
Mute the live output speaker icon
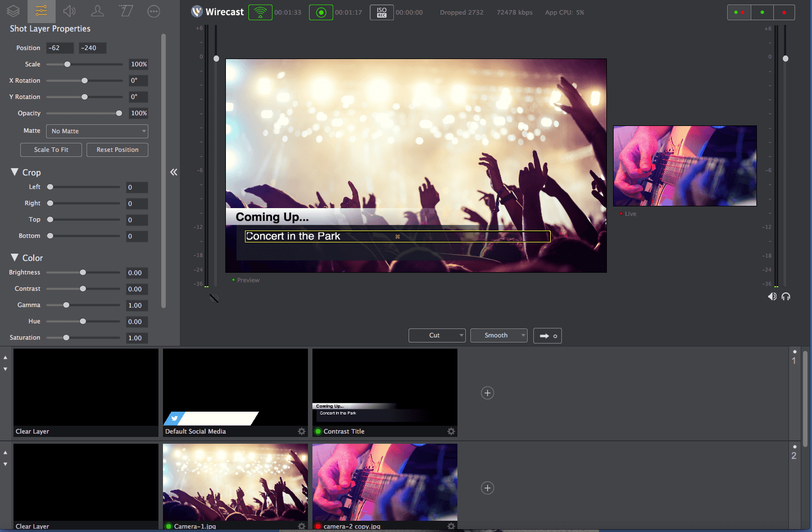tap(772, 296)
